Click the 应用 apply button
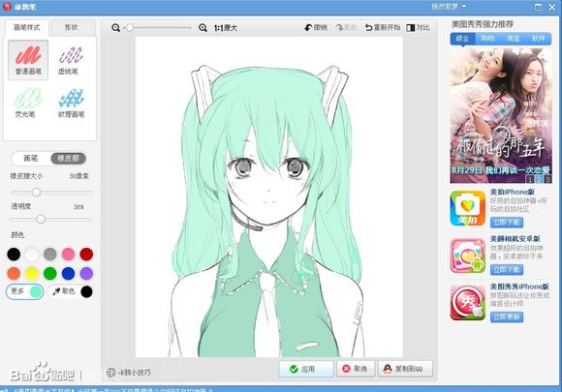The height and width of the screenshot is (392, 562). tap(306, 369)
